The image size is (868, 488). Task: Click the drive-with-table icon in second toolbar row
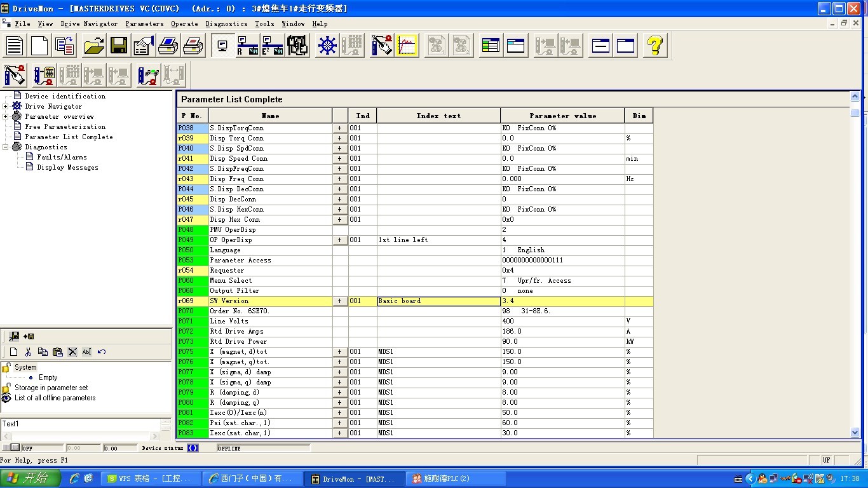click(44, 75)
